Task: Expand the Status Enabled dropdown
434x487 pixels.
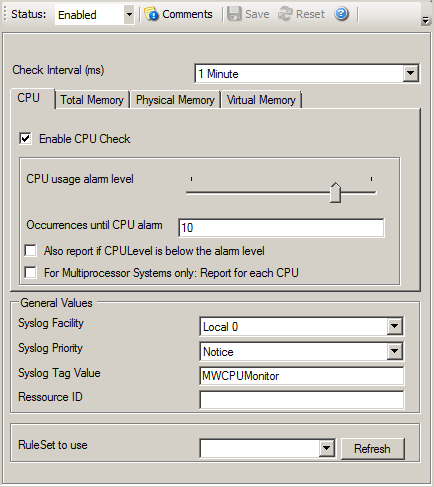Action: click(129, 14)
